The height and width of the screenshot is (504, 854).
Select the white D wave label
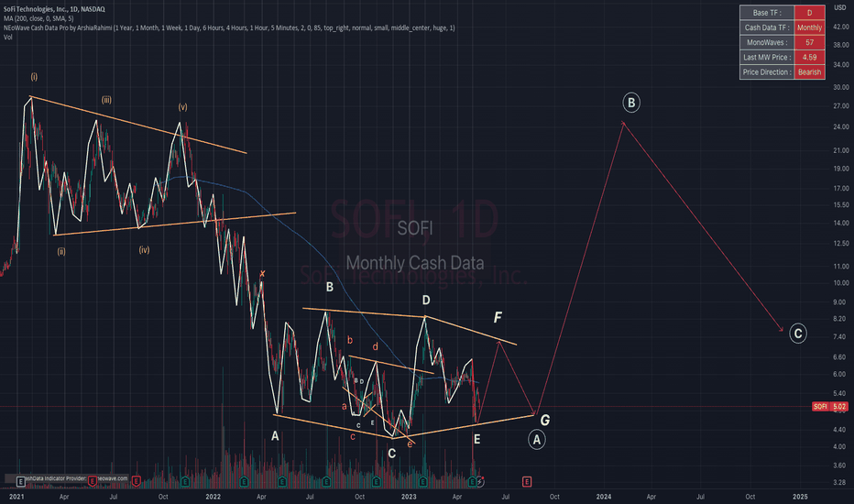coord(426,301)
